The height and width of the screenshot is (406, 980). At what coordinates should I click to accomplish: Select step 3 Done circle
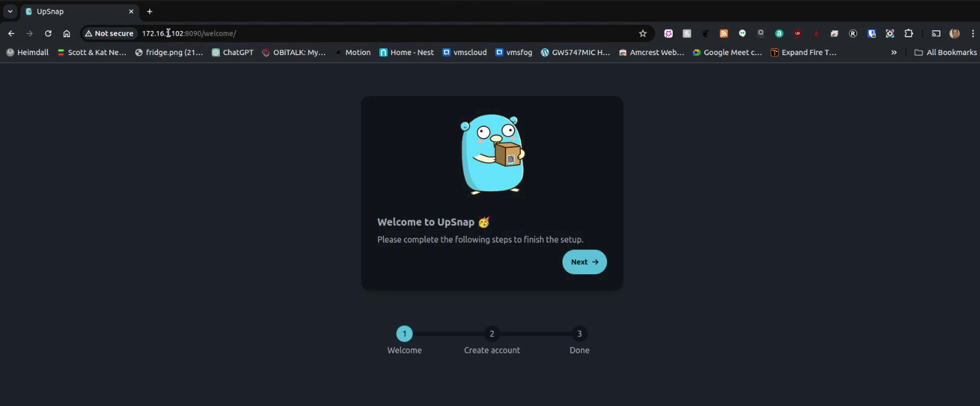[x=579, y=334]
